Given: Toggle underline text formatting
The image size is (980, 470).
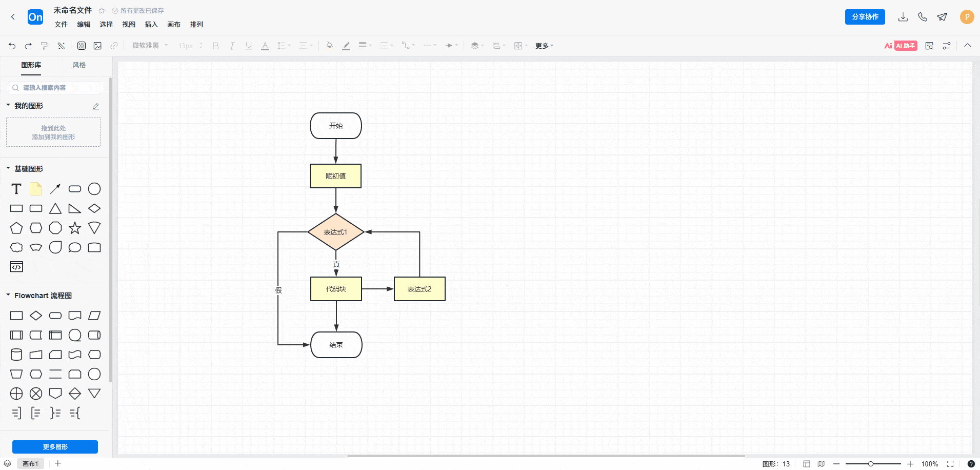Looking at the screenshot, I should click(x=249, y=46).
